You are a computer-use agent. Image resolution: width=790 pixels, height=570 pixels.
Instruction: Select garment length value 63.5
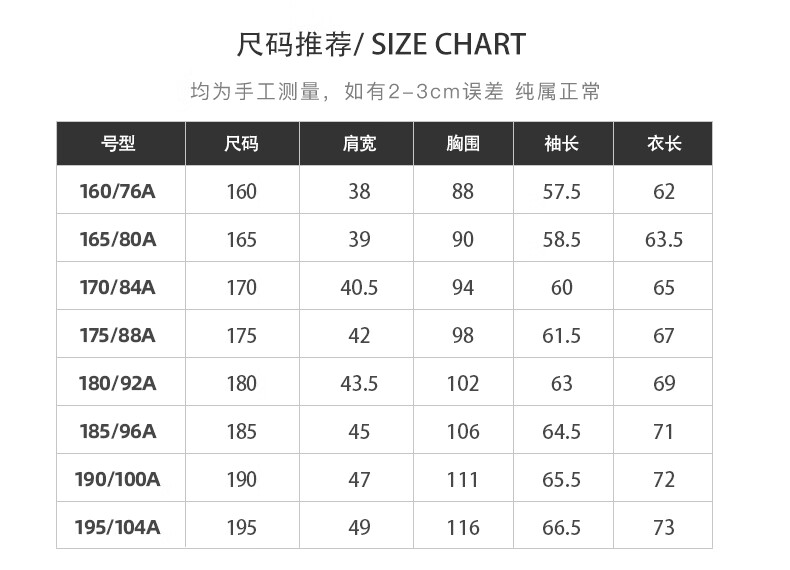pyautogui.click(x=664, y=239)
